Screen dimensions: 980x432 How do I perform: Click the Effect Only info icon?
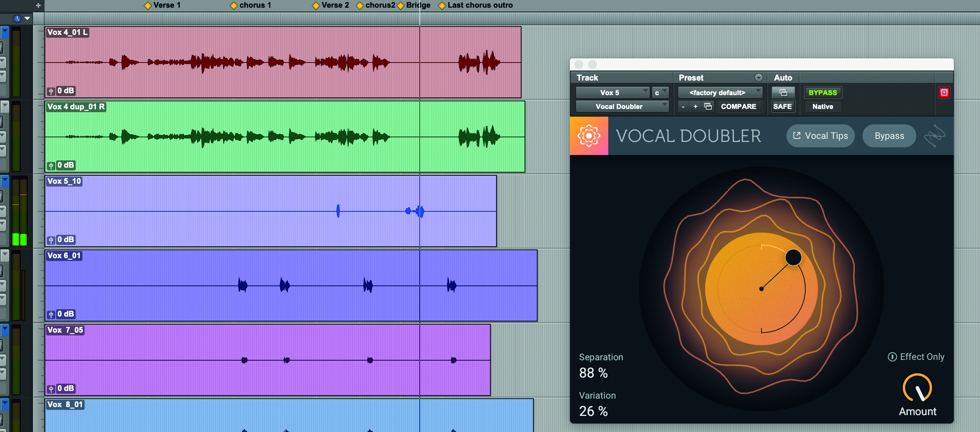[x=892, y=357]
